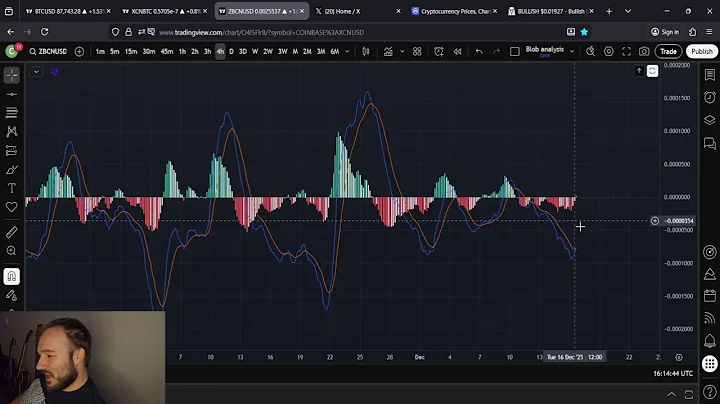Expand the timeframe dropdown arrow
Viewport: 720px width, 404px height.
[347, 51]
